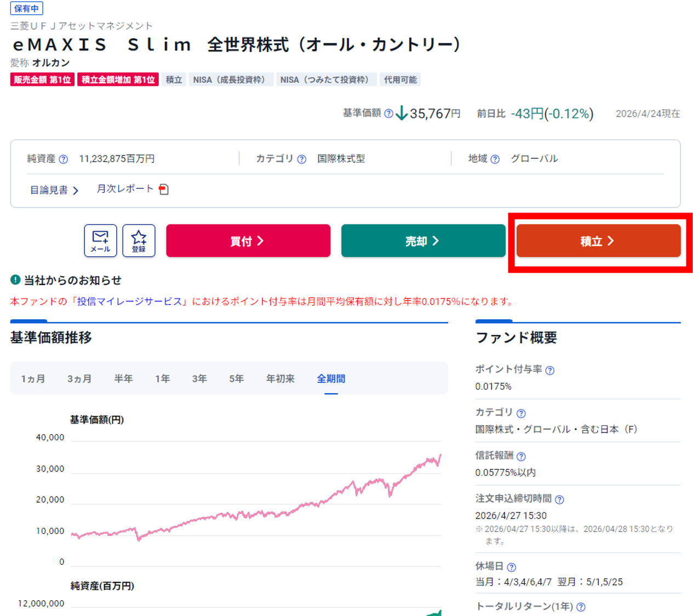Image resolution: width=693 pixels, height=616 pixels.
Task: Select the 年初来 period tab
Action: click(x=280, y=379)
